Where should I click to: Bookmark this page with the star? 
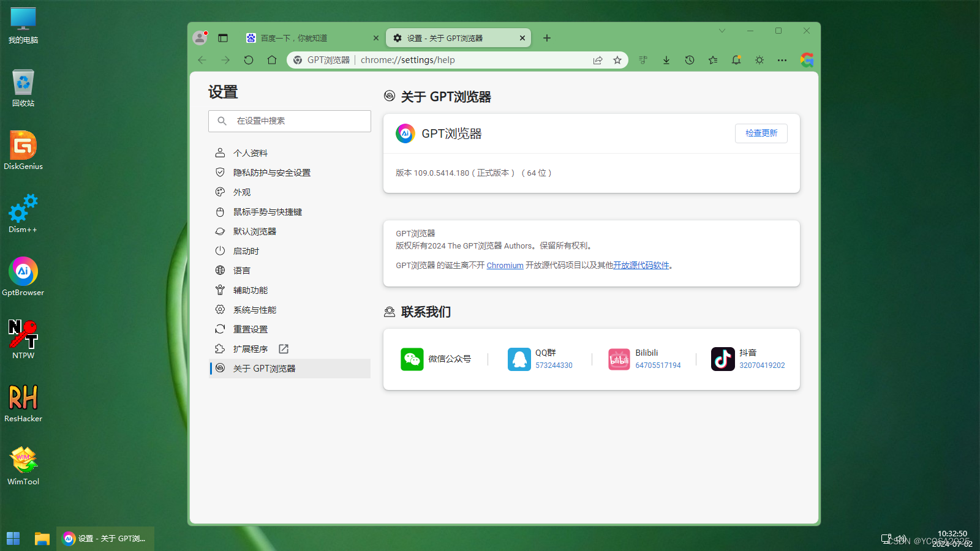tap(617, 60)
